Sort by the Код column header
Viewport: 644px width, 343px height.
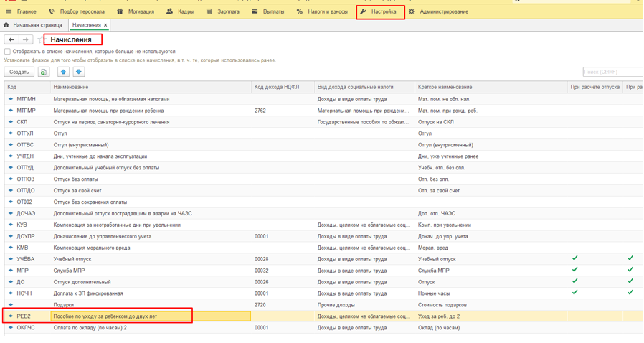pyautogui.click(x=27, y=87)
